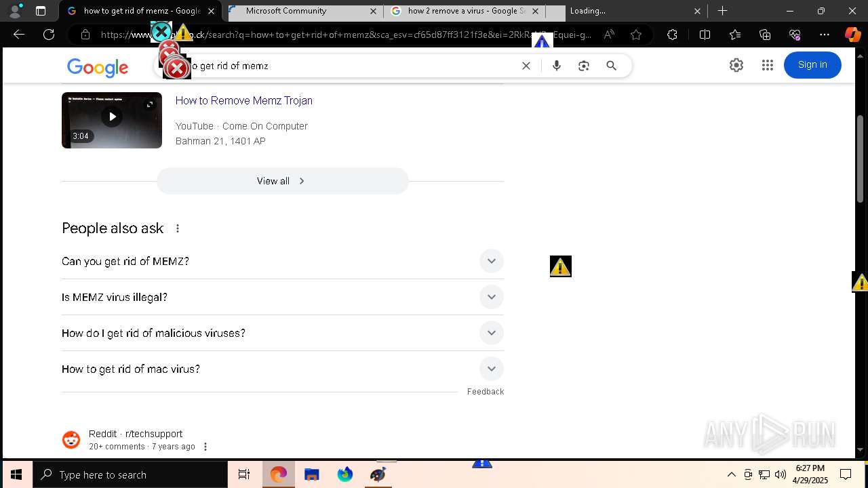Click the volume speaker tray icon
This screenshot has width=868, height=488.
[781, 474]
